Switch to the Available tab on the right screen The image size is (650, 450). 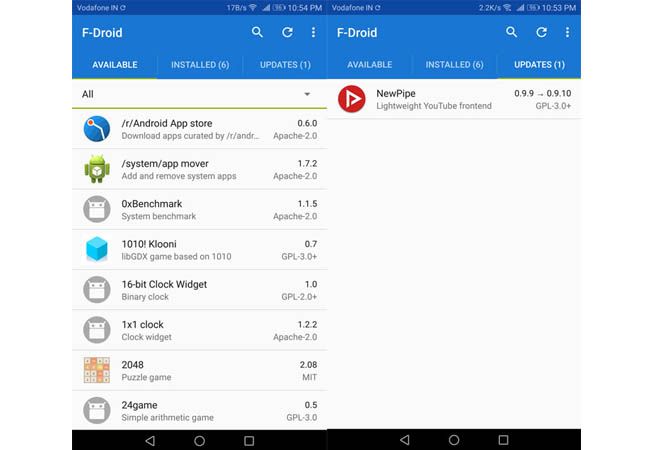pyautogui.click(x=369, y=65)
